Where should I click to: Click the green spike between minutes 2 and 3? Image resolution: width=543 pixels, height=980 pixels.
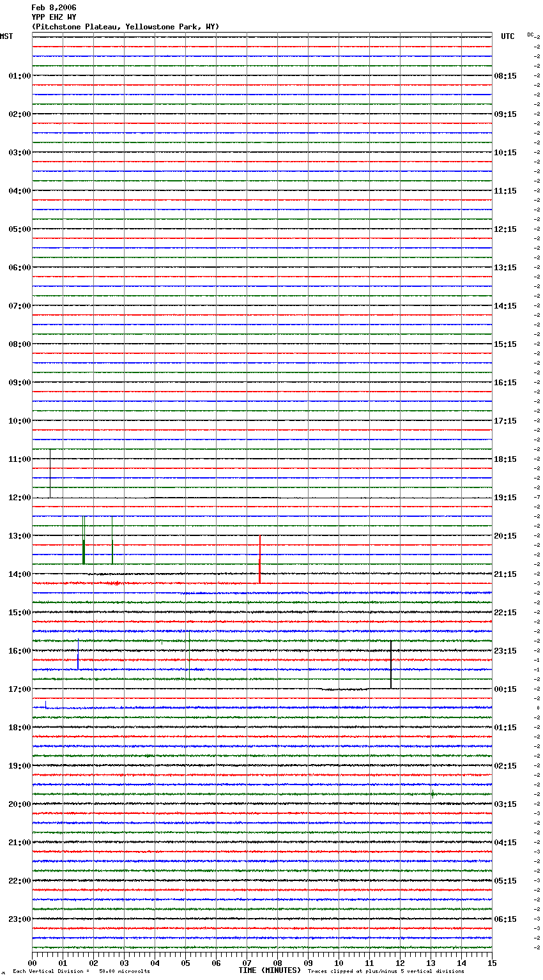click(112, 540)
